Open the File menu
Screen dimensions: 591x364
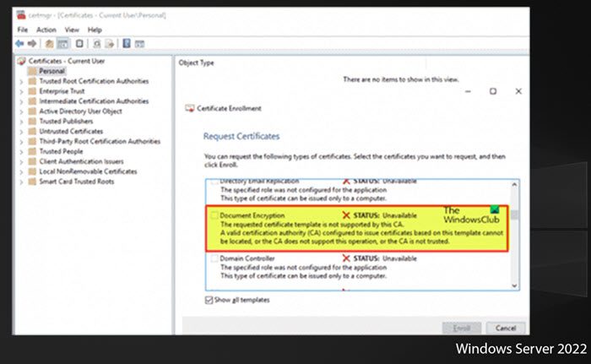(22, 30)
